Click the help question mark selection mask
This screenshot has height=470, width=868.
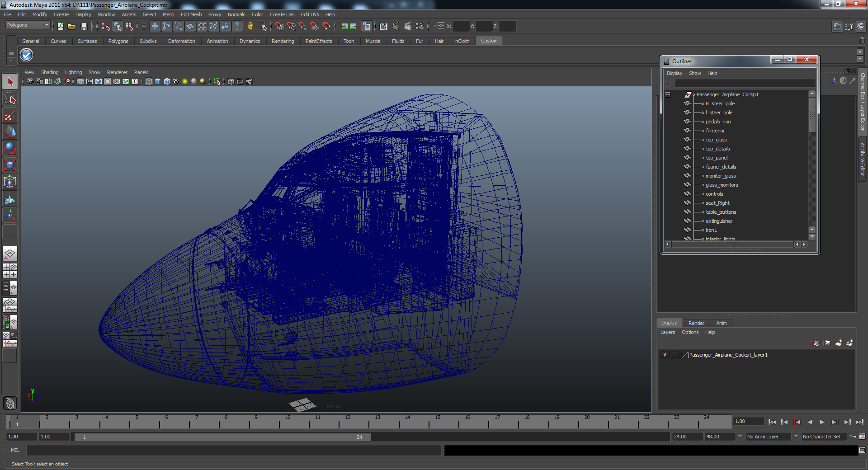[237, 26]
